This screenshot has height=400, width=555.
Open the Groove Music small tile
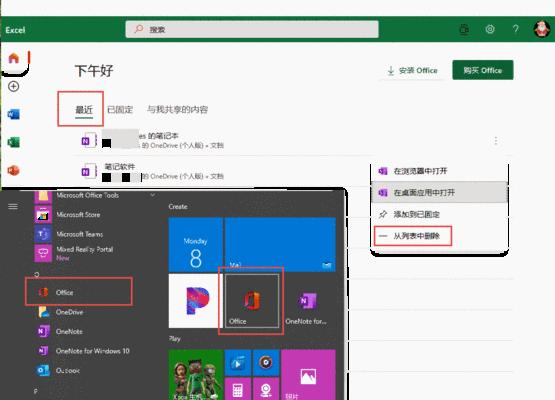pyautogui.click(x=266, y=362)
